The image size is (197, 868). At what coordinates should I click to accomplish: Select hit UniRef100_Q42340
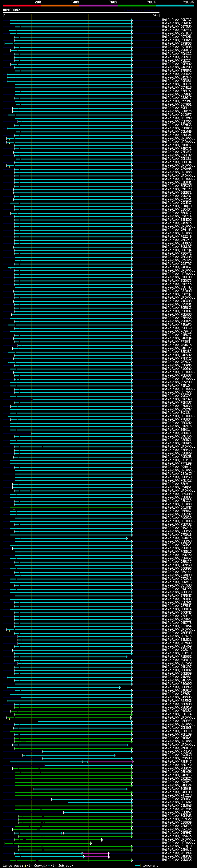pyautogui.click(x=177, y=78)
